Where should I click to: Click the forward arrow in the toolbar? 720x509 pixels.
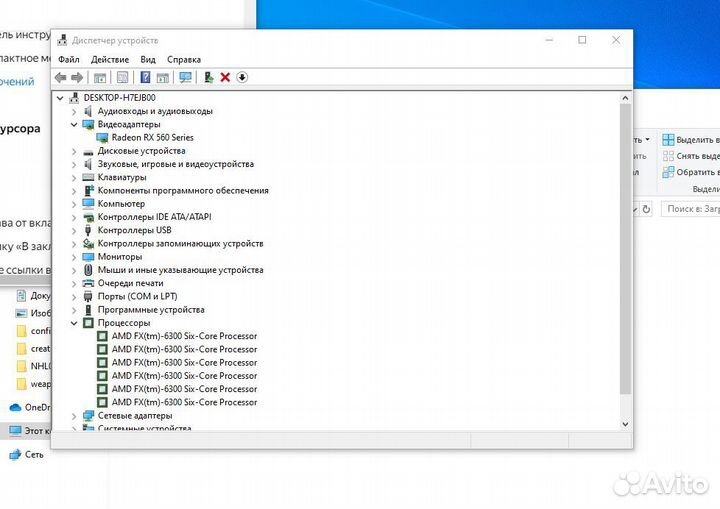click(77, 77)
